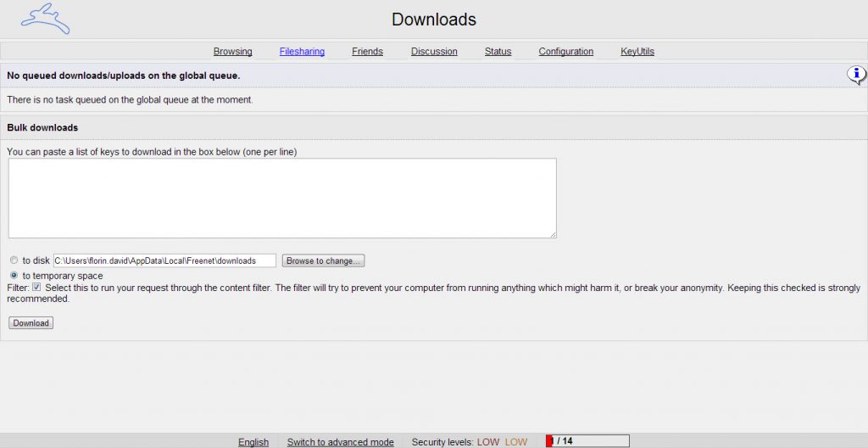The height and width of the screenshot is (448, 868).
Task: Click the download directory path field
Action: pos(164,260)
